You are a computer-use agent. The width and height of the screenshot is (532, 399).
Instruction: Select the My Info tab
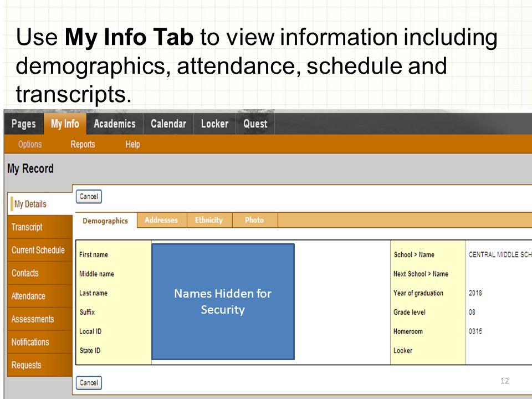(x=65, y=124)
